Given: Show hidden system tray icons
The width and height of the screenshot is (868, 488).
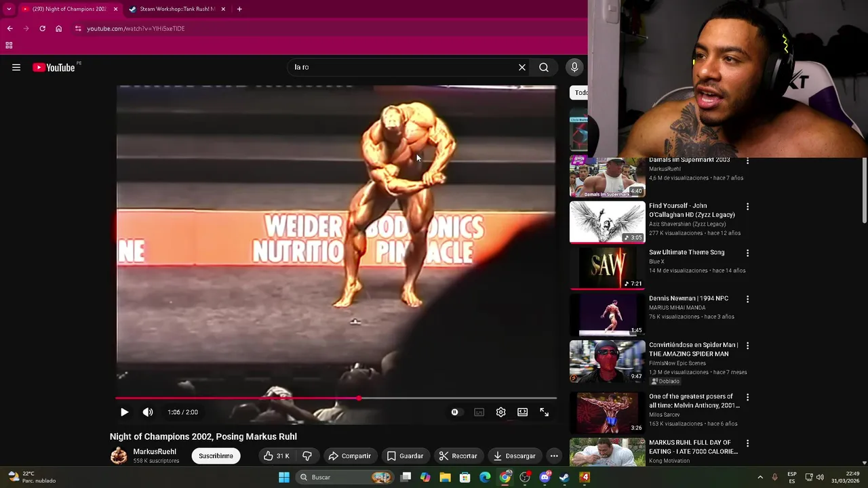Looking at the screenshot, I should coord(760,477).
